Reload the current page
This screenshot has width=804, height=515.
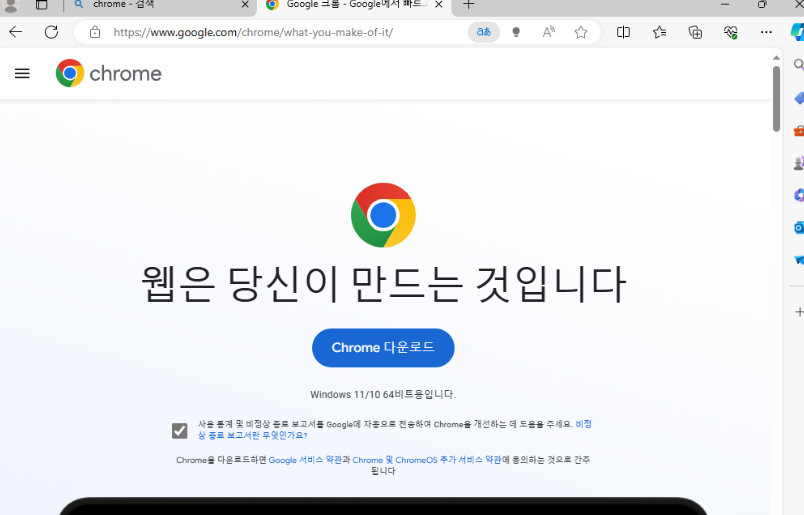pos(51,32)
